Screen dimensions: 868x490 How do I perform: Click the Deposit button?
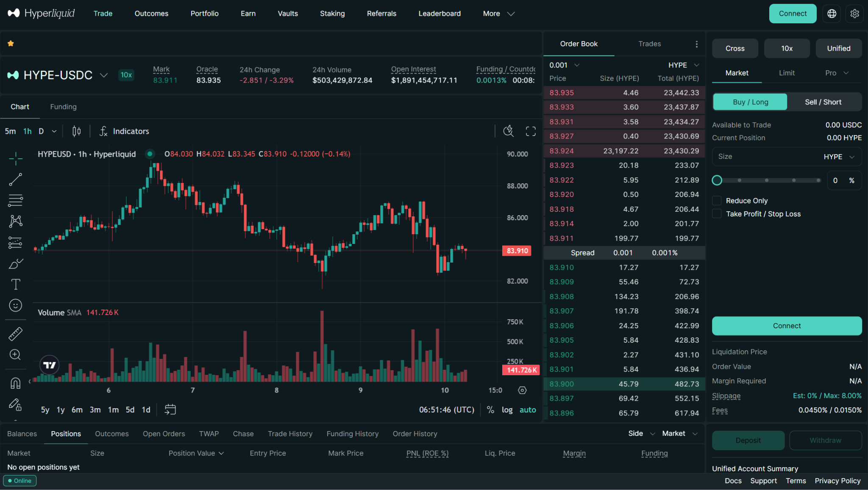(x=748, y=440)
